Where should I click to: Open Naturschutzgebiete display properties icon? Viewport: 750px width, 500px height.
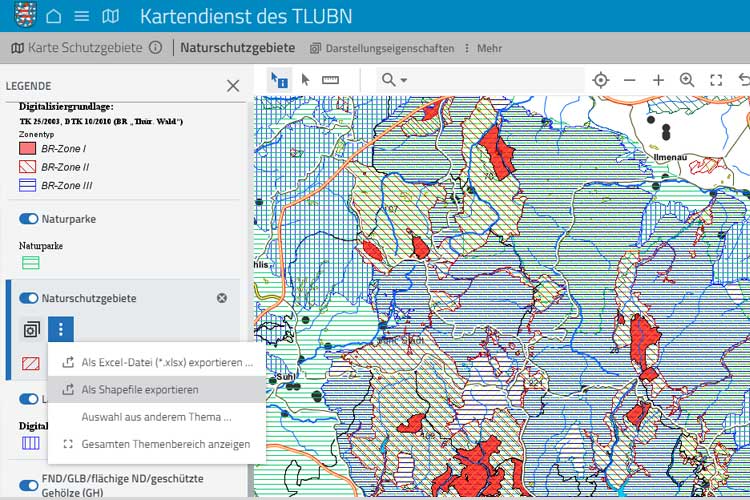pyautogui.click(x=32, y=329)
